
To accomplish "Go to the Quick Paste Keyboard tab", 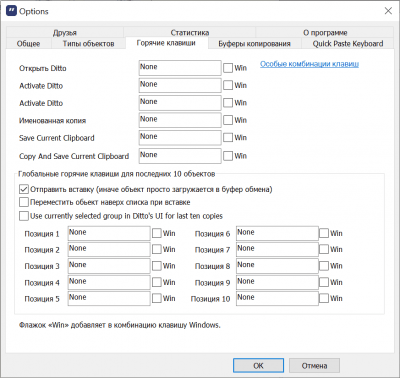I will 348,44.
